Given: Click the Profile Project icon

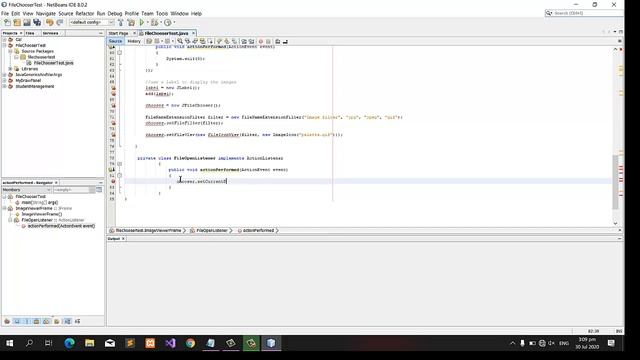Looking at the screenshot, I should 167,22.
